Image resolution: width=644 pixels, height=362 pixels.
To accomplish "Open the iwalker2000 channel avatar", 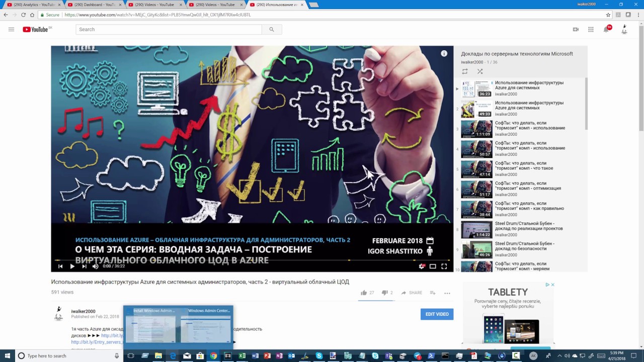I will 59,313.
